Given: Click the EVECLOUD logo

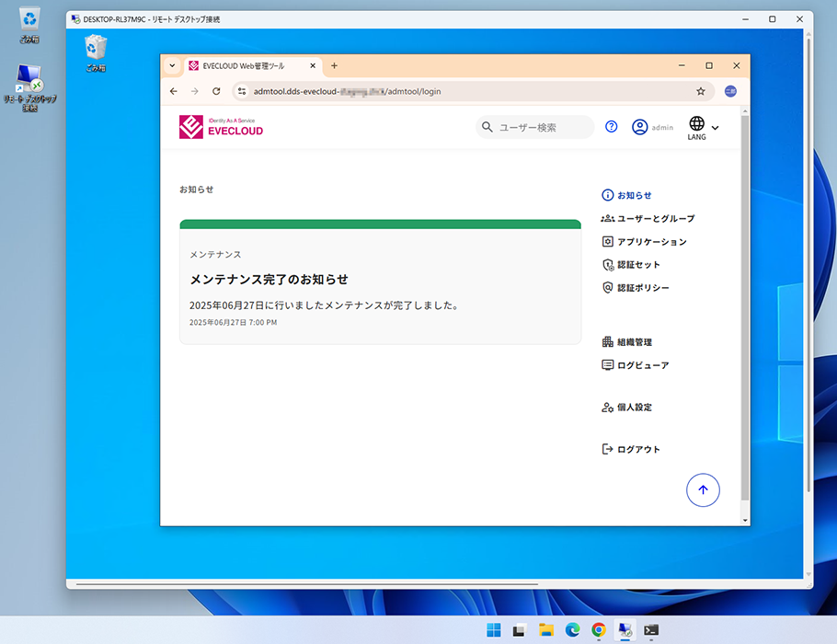Looking at the screenshot, I should click(222, 127).
